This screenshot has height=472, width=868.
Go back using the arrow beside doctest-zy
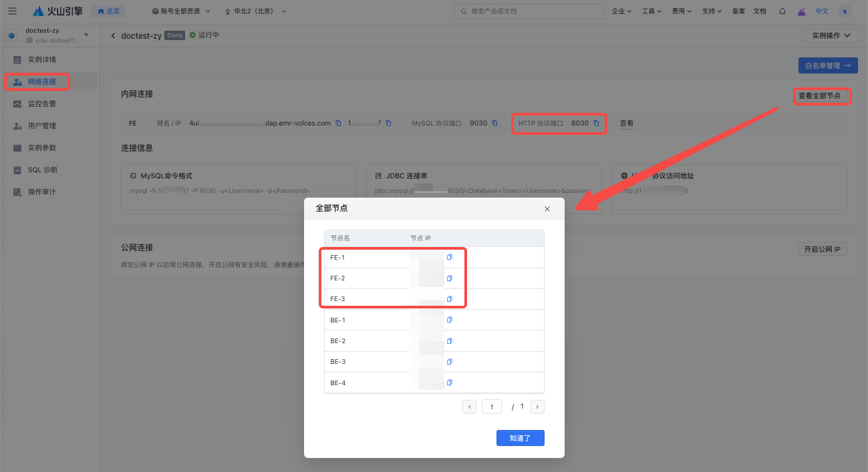tap(113, 35)
